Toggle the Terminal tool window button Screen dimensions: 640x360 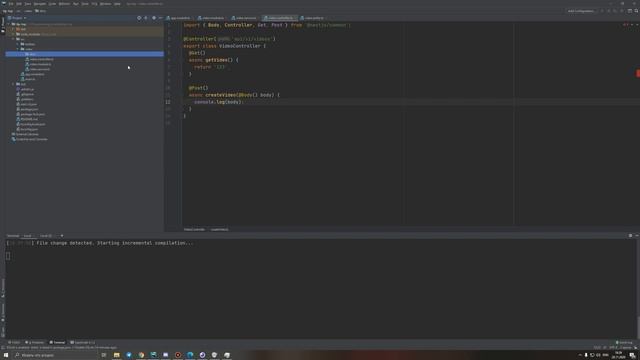coord(58,342)
